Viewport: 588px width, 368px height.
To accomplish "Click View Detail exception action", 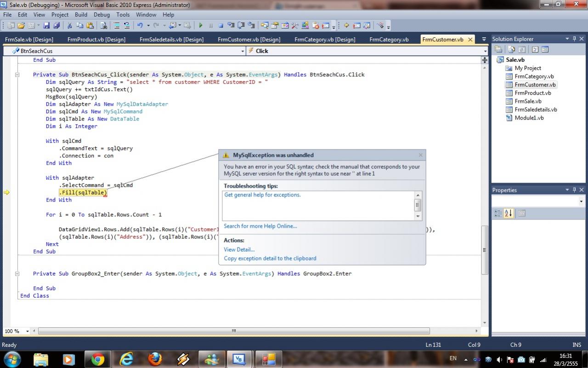I will tap(239, 249).
